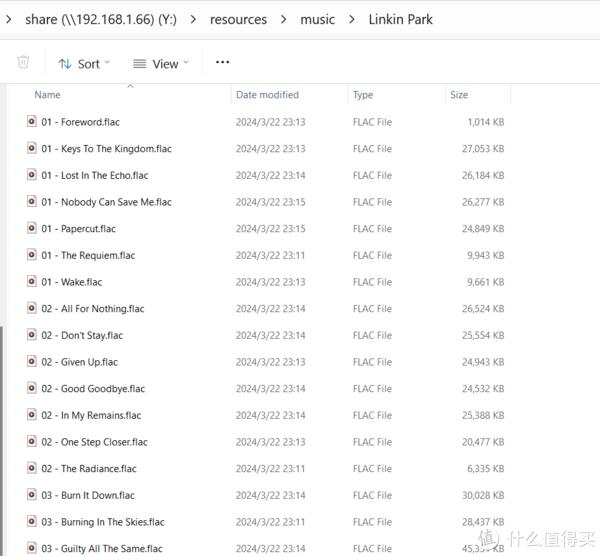600x556 pixels.
Task: Select file name 03 - Burning In The Skies.flac
Action: [x=103, y=522]
